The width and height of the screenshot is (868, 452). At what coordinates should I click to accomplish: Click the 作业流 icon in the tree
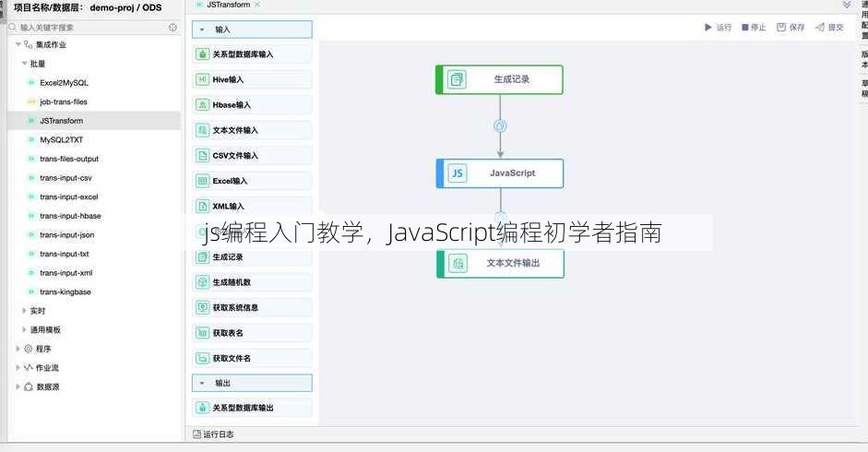pos(29,367)
